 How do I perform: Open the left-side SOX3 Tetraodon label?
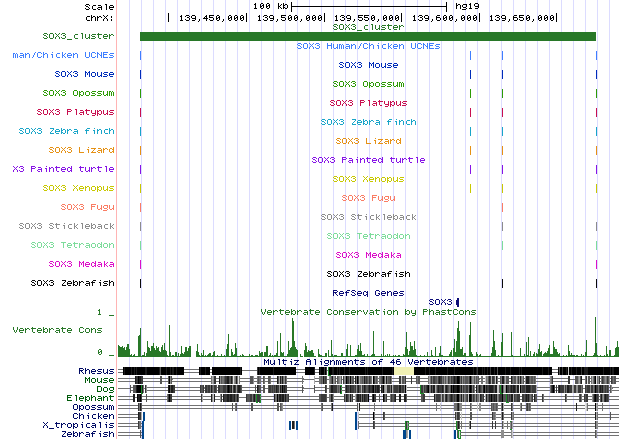[72, 245]
